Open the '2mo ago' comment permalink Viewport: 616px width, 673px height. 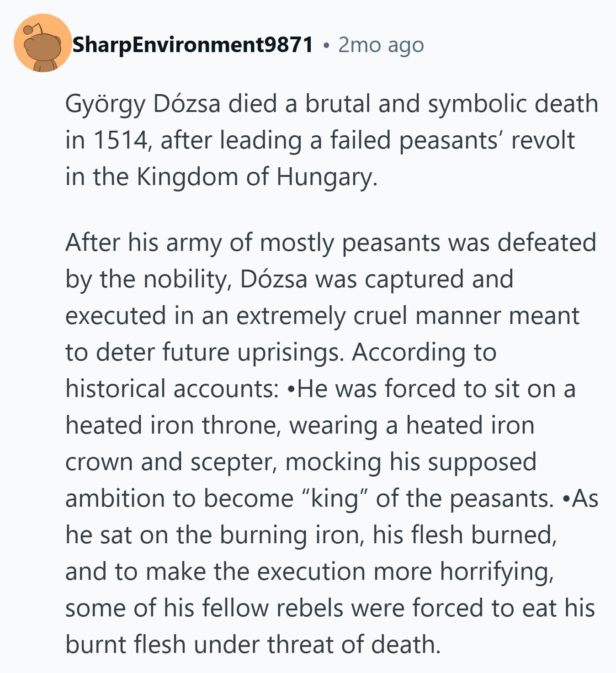[381, 45]
